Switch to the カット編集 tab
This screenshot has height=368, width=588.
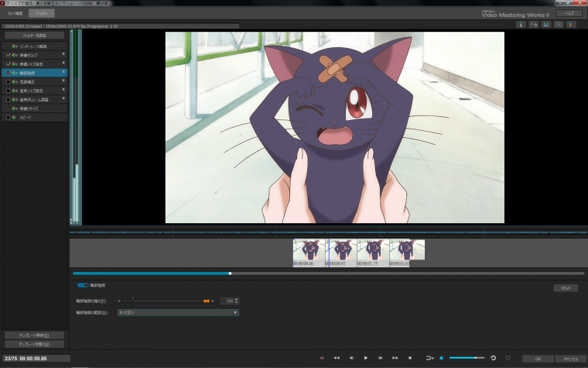click(x=15, y=13)
